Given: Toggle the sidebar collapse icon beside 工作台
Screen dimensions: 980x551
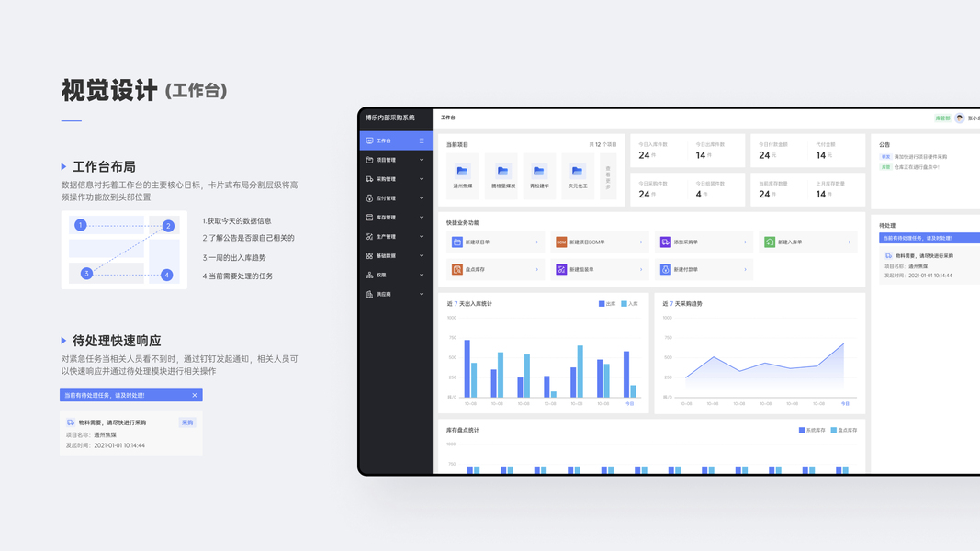Looking at the screenshot, I should pyautogui.click(x=422, y=141).
